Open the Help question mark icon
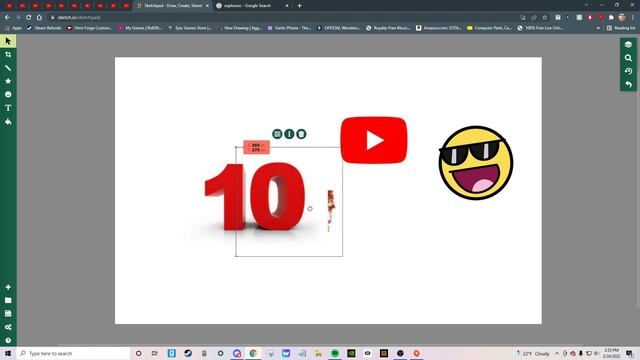The width and height of the screenshot is (640, 360). (x=8, y=340)
